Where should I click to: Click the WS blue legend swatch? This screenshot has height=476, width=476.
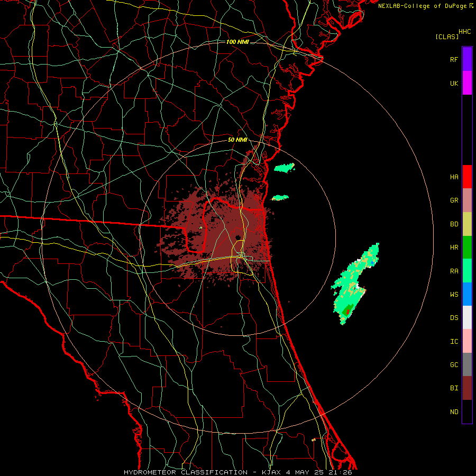point(467,294)
